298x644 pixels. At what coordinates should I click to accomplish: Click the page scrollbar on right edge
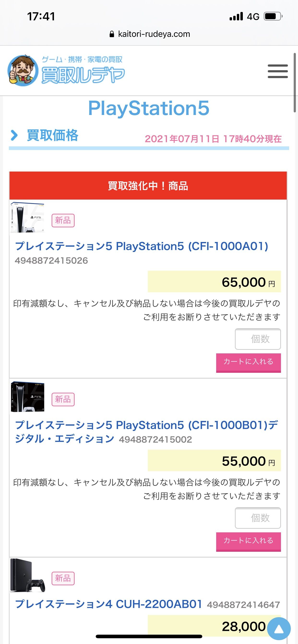(x=295, y=82)
